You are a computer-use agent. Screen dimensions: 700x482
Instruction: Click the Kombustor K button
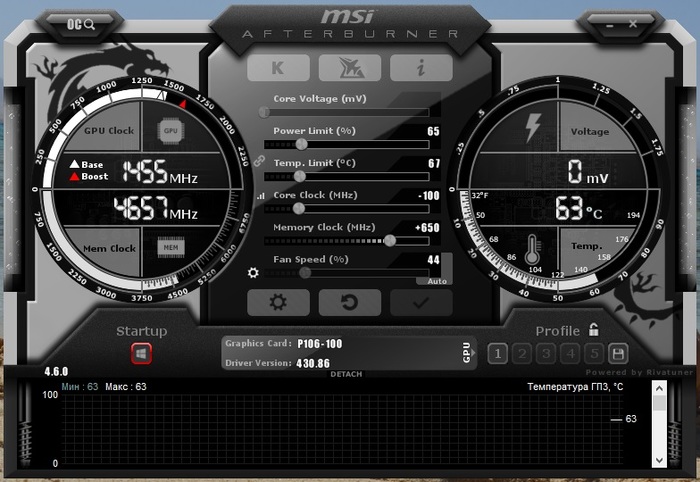pos(278,68)
